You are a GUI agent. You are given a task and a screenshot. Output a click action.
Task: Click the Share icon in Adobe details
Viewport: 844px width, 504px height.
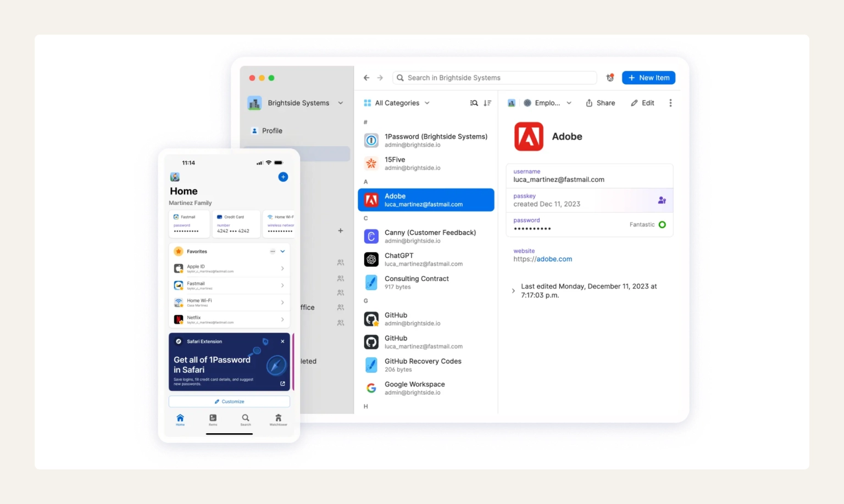[x=589, y=103]
